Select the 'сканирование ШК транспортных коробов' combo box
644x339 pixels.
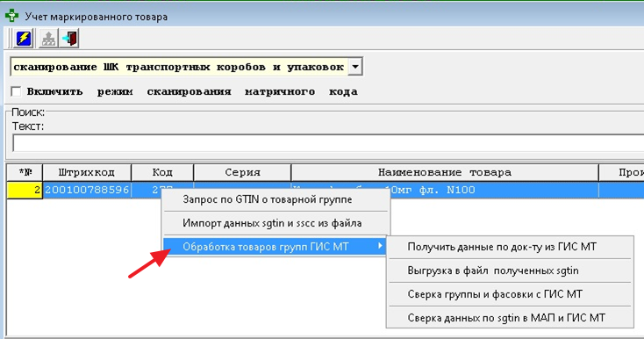click(x=186, y=67)
